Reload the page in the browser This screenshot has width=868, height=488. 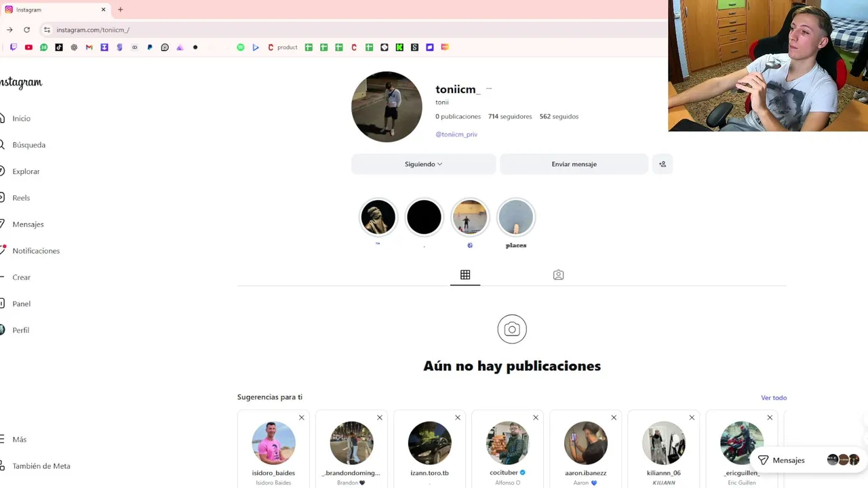tap(26, 30)
